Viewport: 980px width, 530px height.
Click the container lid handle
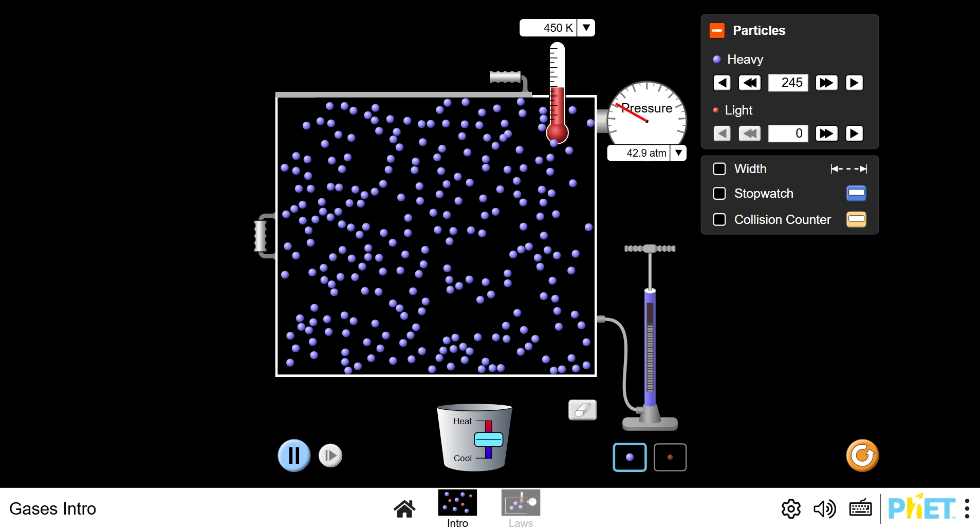[506, 77]
